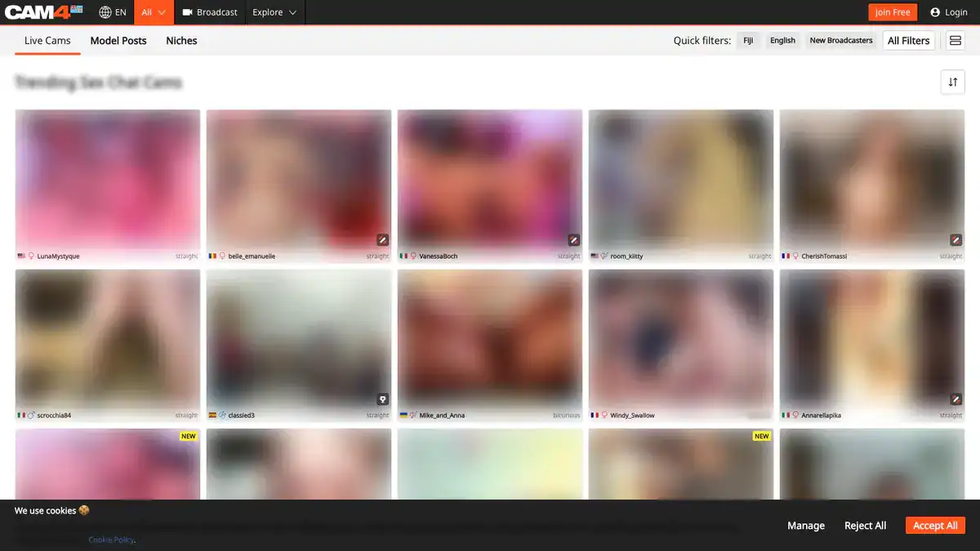The width and height of the screenshot is (980, 551).
Task: Click the LunaMystyque username
Action: 59,256
